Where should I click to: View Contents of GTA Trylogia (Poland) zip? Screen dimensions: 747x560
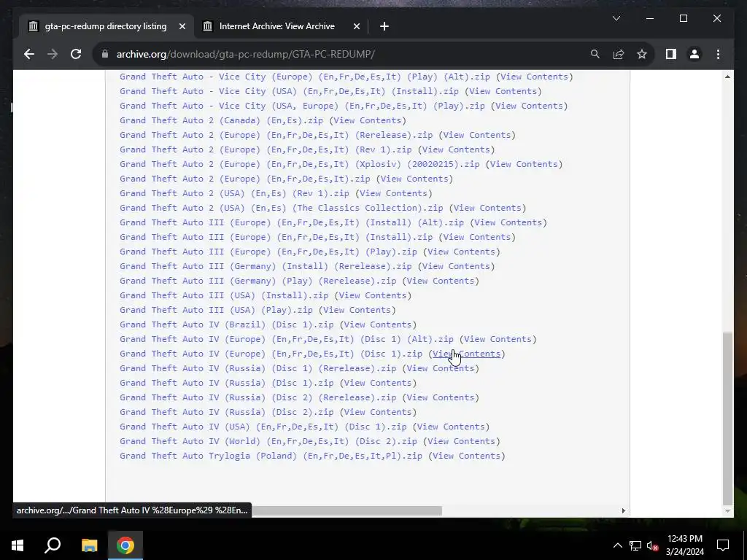pos(466,456)
